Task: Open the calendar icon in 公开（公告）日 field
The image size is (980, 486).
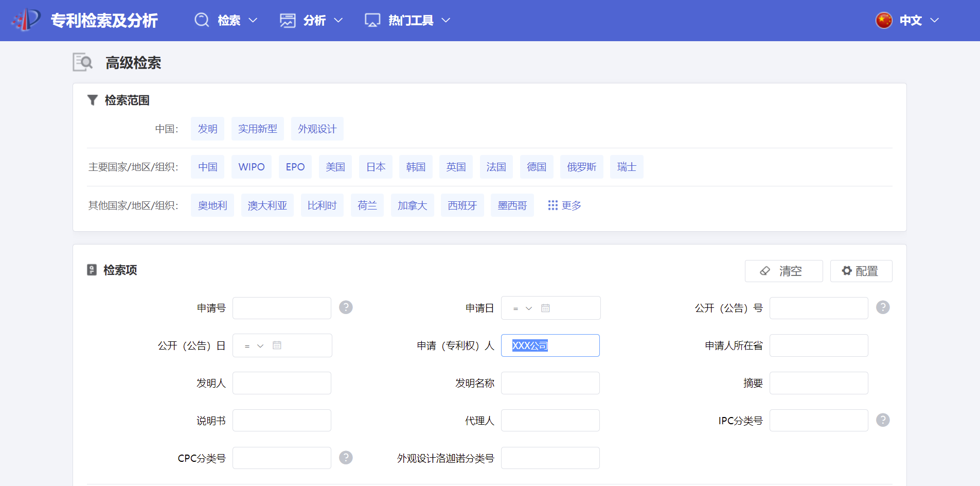Action: coord(277,345)
